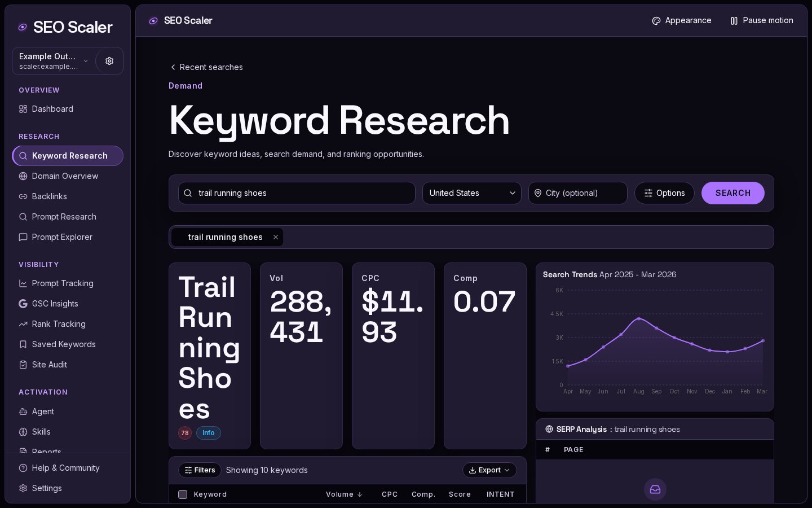The height and width of the screenshot is (508, 812).
Task: Open the search Options button
Action: point(664,193)
